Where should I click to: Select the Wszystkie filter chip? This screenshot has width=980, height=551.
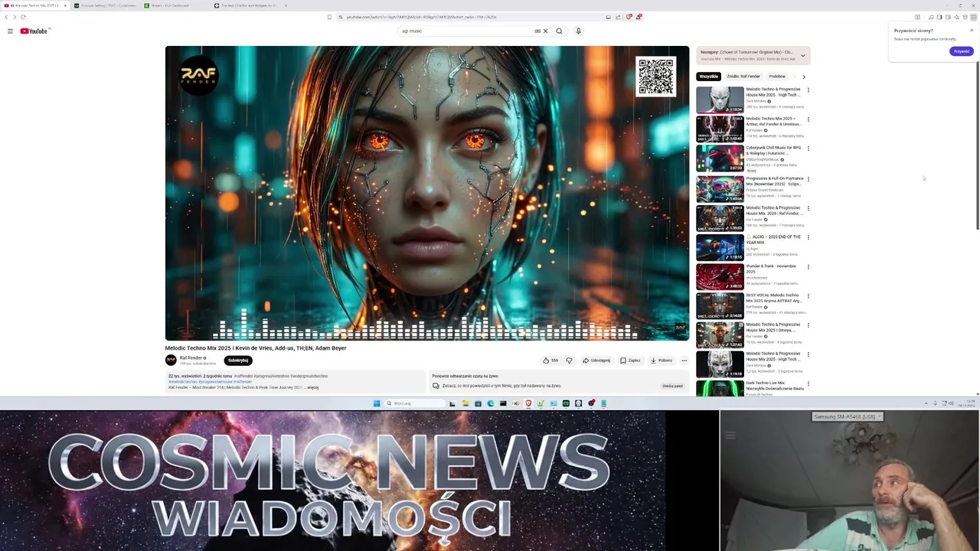click(x=709, y=77)
